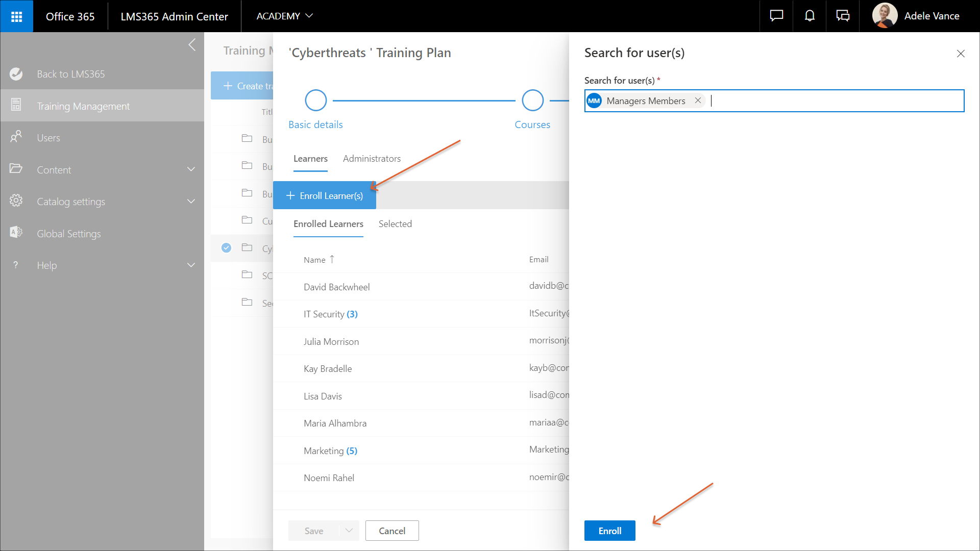Click the feedback conversation icon
Image resolution: width=980 pixels, height=551 pixels.
click(x=843, y=16)
